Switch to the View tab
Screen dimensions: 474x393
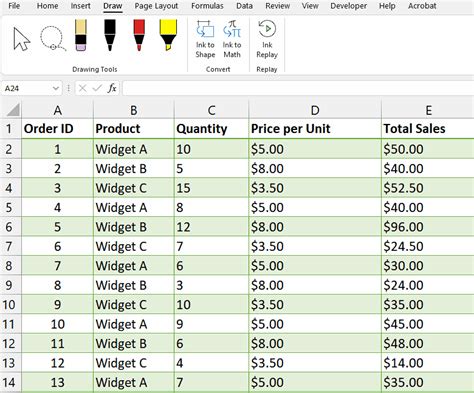(x=310, y=6)
